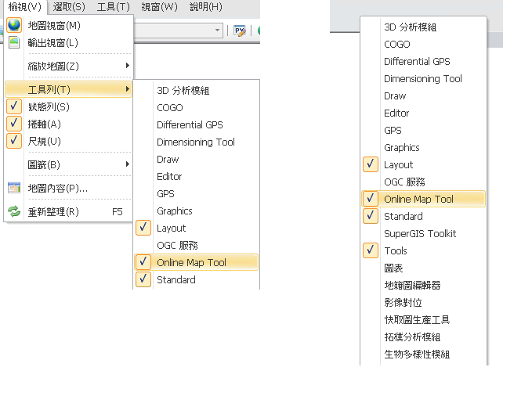
Task: Uncheck the Tools toolbar in right list
Action: pyautogui.click(x=371, y=250)
